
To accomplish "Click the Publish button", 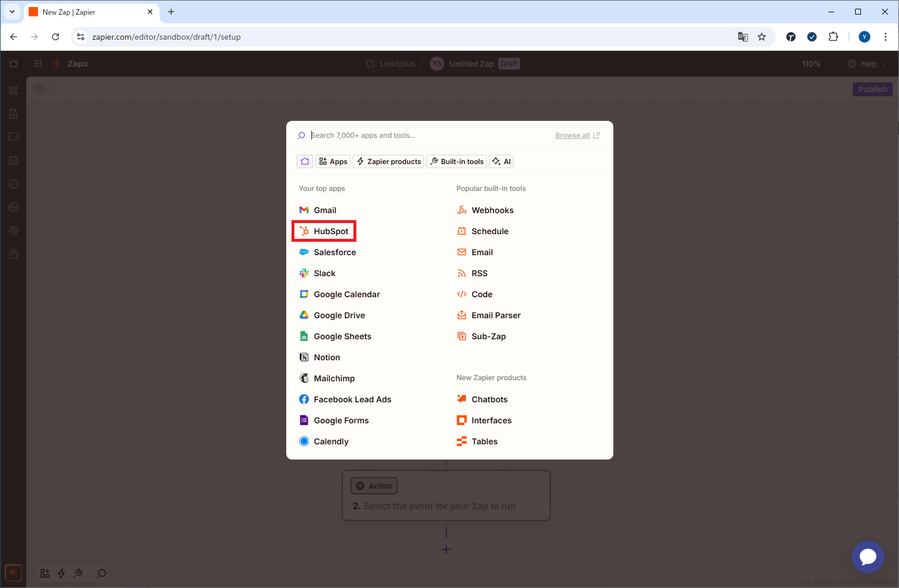I will point(872,89).
